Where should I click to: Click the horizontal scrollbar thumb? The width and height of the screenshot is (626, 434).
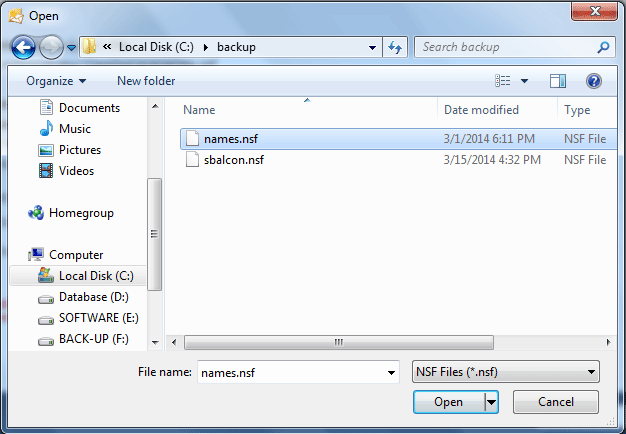pos(339,343)
